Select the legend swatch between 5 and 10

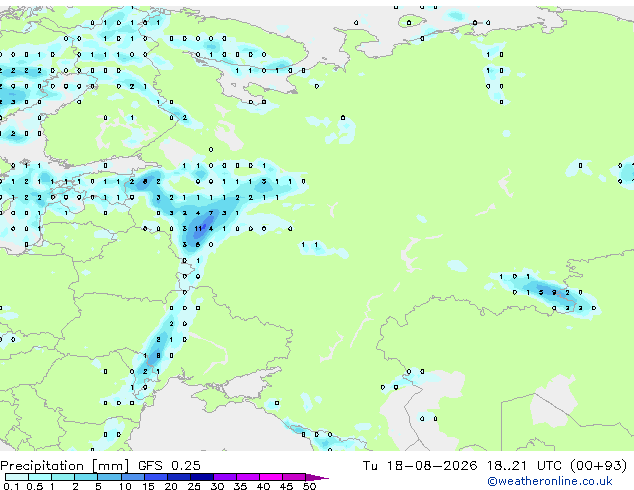pyautogui.click(x=110, y=477)
